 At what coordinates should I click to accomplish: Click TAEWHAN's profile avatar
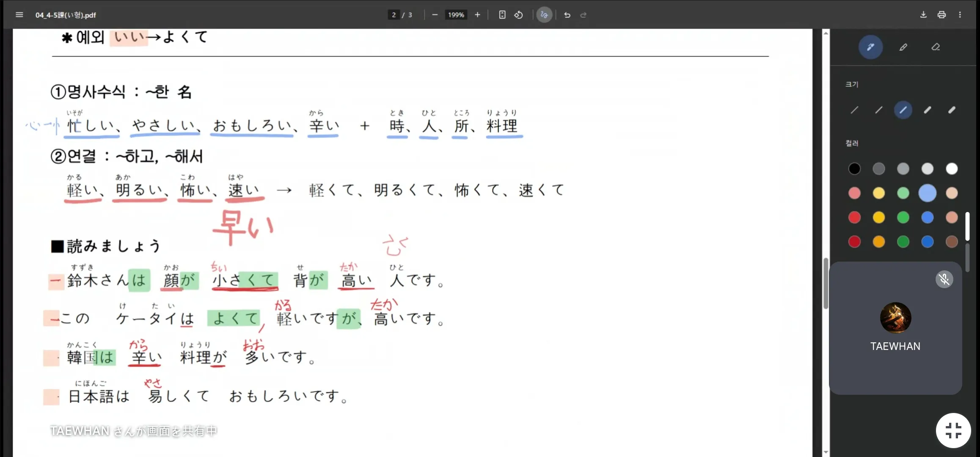click(895, 318)
